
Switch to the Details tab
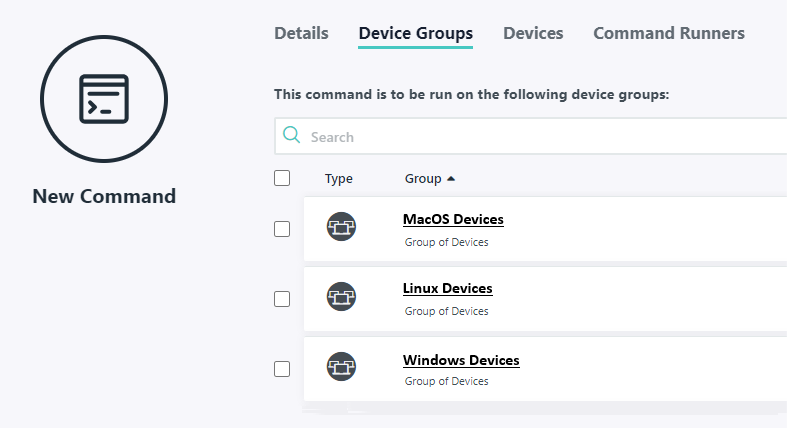[x=301, y=33]
